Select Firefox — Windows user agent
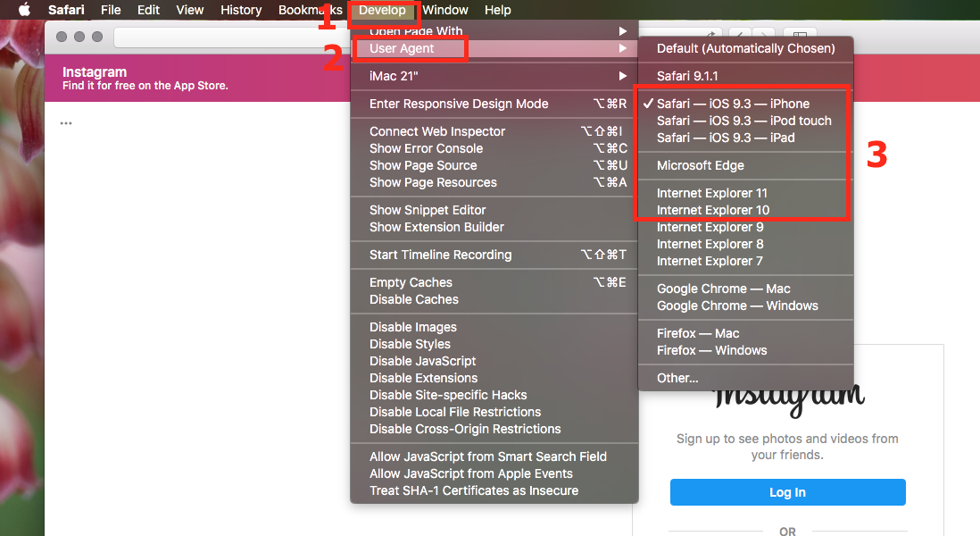Viewport: 980px width, 536px height. 745,350
